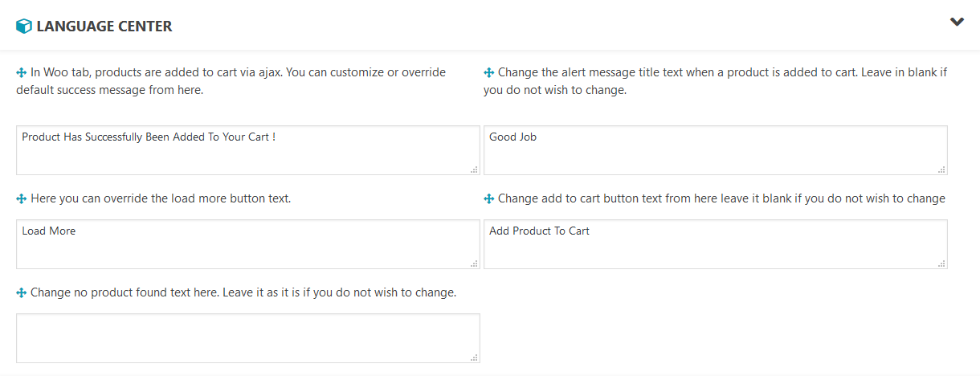Click resize handle of empty no product textarea

pos(474,358)
